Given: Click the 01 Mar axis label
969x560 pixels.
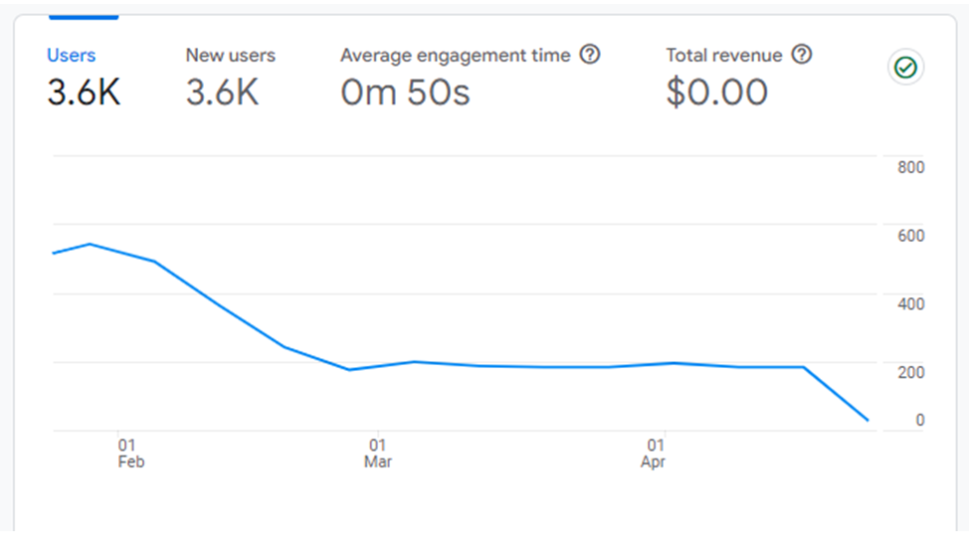Looking at the screenshot, I should (378, 453).
